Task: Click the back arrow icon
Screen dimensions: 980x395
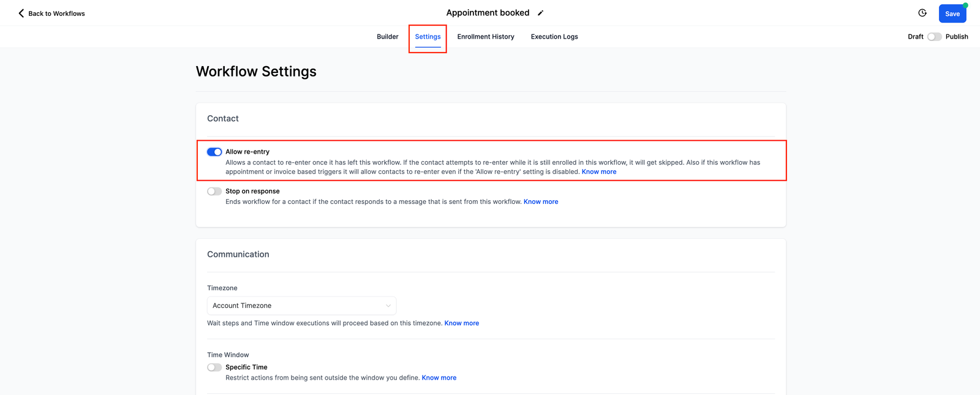Action: (x=21, y=13)
